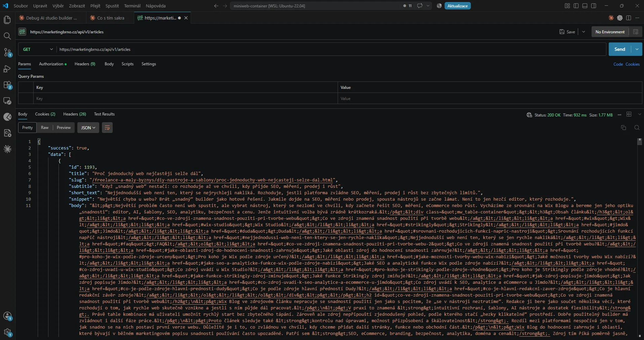The width and height of the screenshot is (644, 340).
Task: Toggle the bottom panel layout
Action: coord(585,6)
